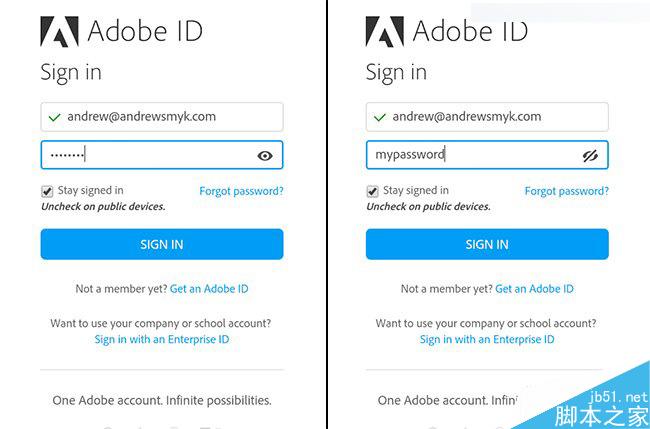
Task: Hide password using crossed-out eye icon
Action: click(x=590, y=155)
